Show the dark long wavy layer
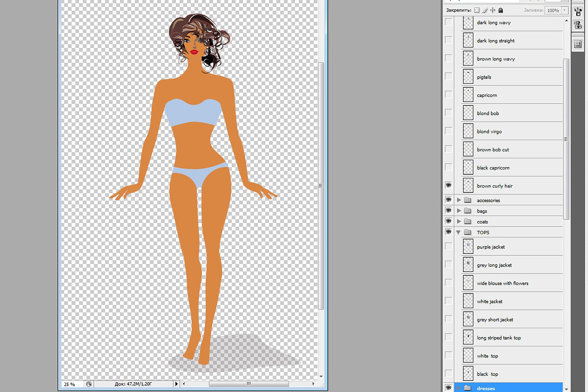Image resolution: width=588 pixels, height=392 pixels. pos(448,23)
